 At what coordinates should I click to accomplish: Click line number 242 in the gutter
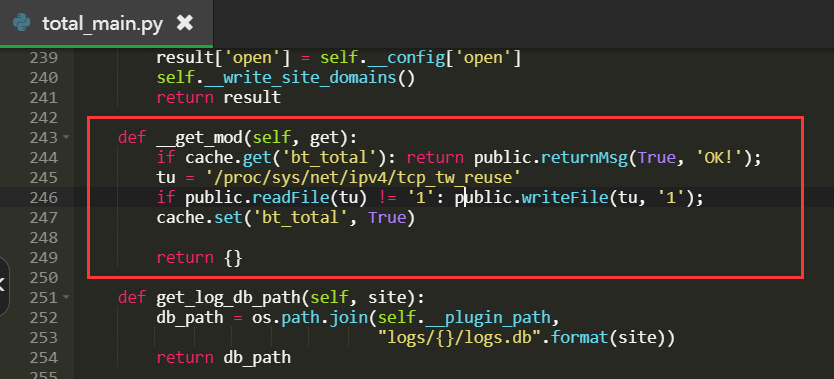tap(43, 117)
